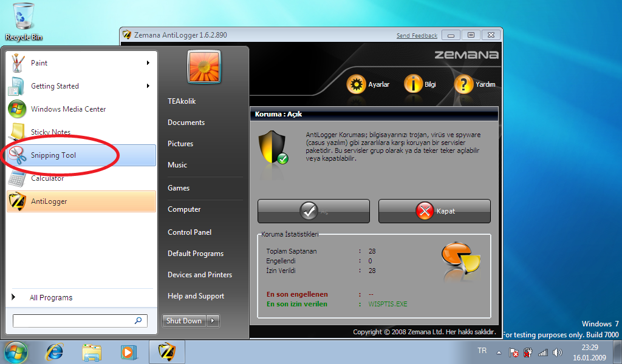The image size is (622, 364).
Task: Open Devices and Printers
Action: pos(200,275)
